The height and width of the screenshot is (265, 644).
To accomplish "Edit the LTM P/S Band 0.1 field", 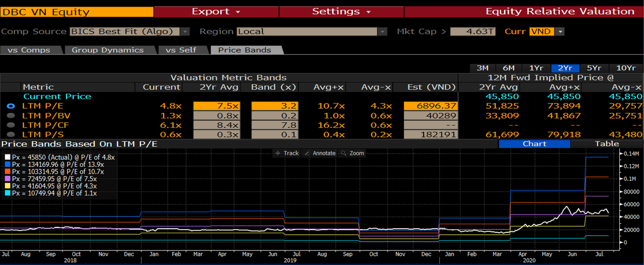I will pyautogui.click(x=275, y=134).
